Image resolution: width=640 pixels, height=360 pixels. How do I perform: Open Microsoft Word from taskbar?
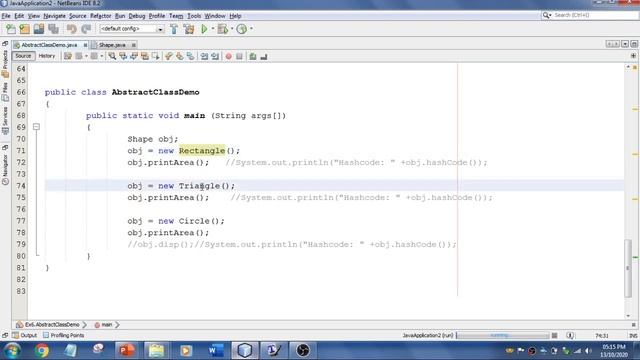click(x=216, y=351)
